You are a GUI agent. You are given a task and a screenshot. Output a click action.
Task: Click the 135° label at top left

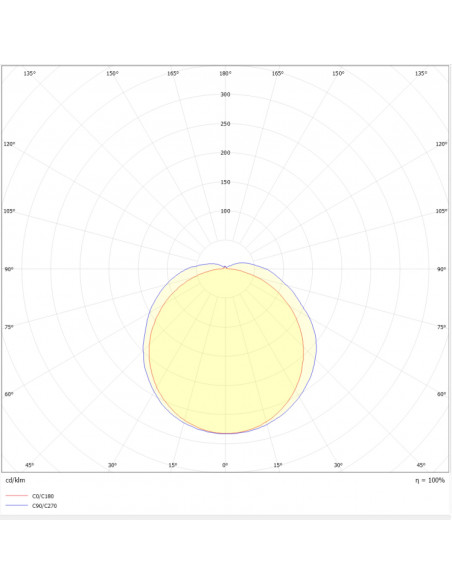pyautogui.click(x=30, y=73)
